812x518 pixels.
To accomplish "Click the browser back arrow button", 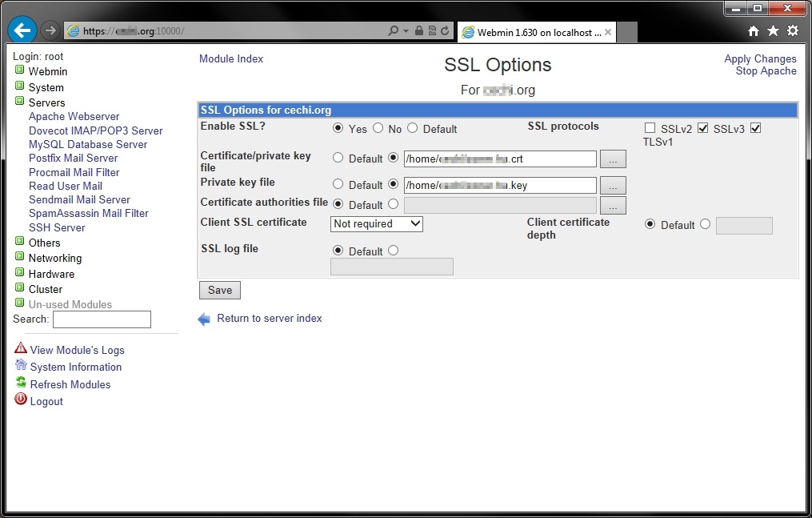I will 22,30.
